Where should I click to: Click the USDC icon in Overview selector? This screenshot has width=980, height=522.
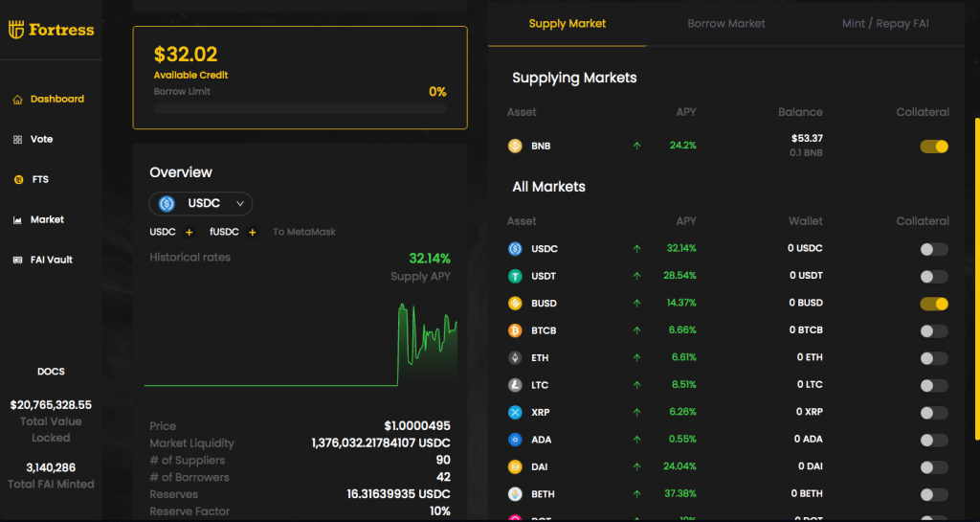167,204
